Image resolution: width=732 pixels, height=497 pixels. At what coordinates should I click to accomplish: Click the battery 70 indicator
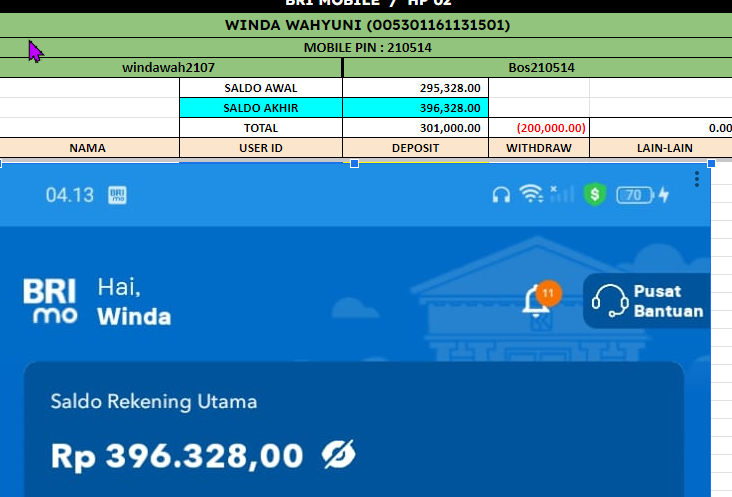[635, 195]
